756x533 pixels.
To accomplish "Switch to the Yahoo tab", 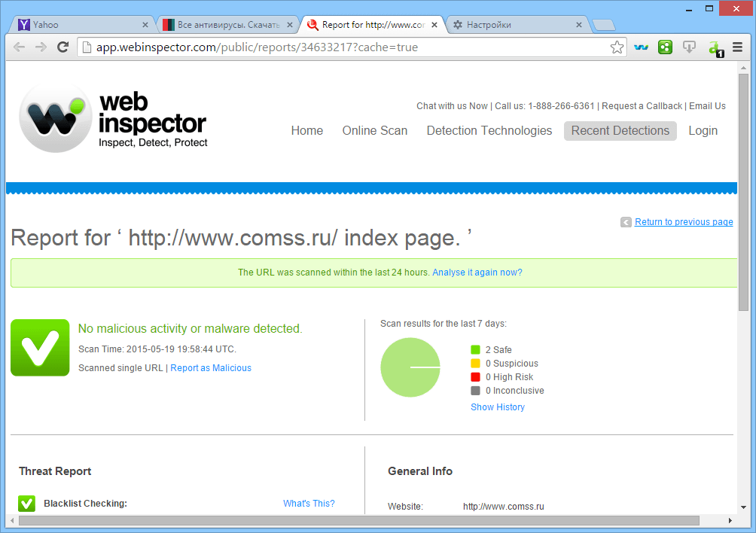I will pyautogui.click(x=82, y=25).
